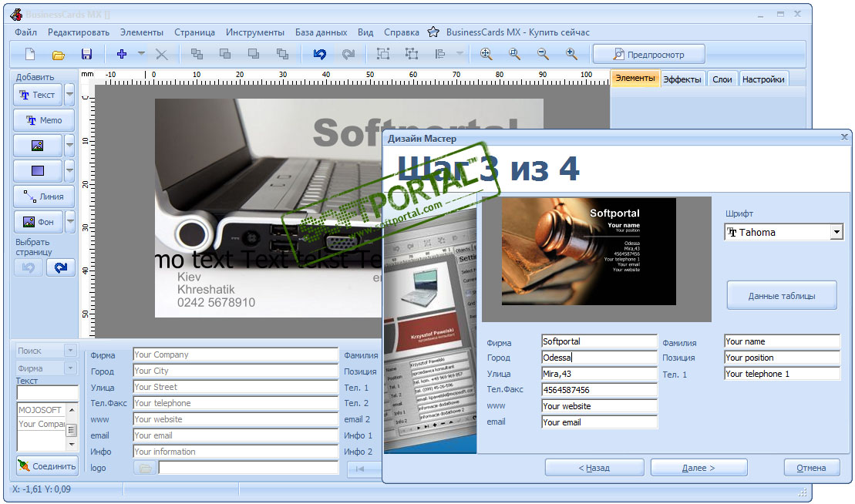Open a file using the yellow folder toolbar icon
This screenshot has width=855, height=504.
pyautogui.click(x=59, y=54)
